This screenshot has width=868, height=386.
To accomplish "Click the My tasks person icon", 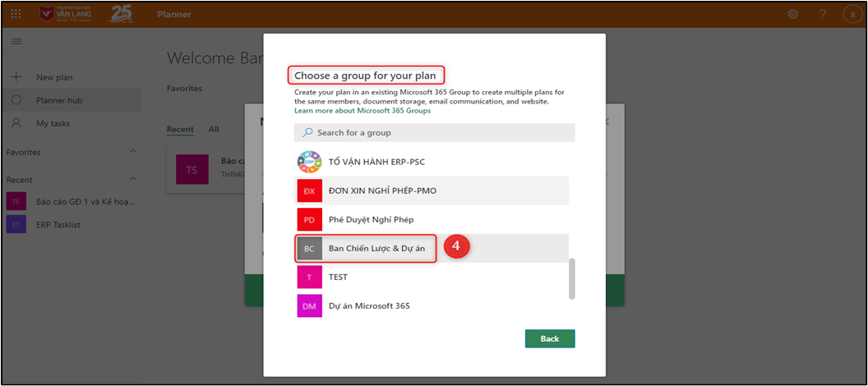I will [16, 123].
